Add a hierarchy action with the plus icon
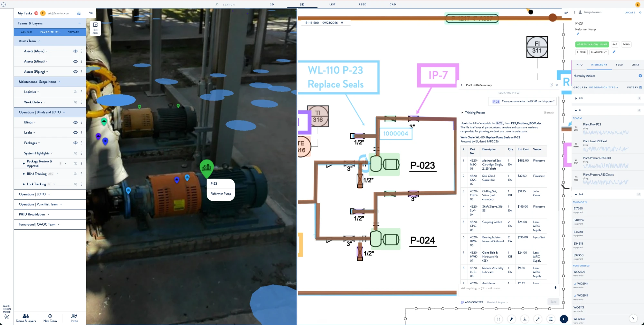This screenshot has height=325, width=644. [x=640, y=76]
